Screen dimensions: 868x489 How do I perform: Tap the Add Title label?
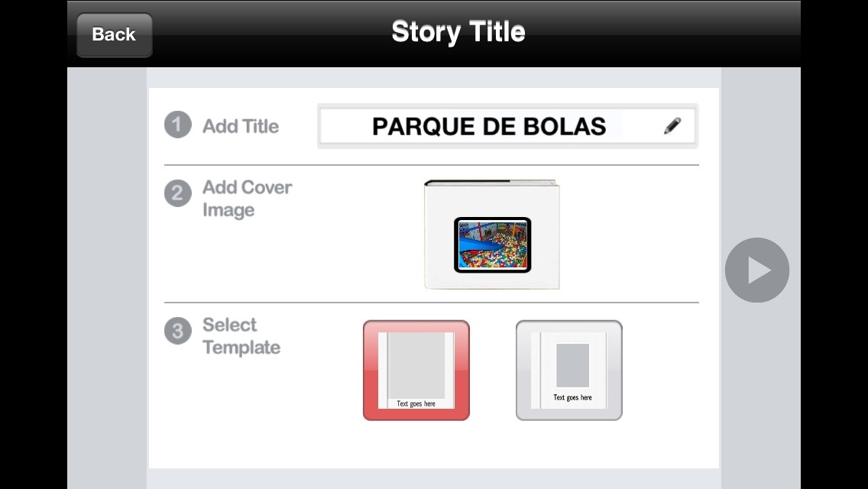point(241,126)
